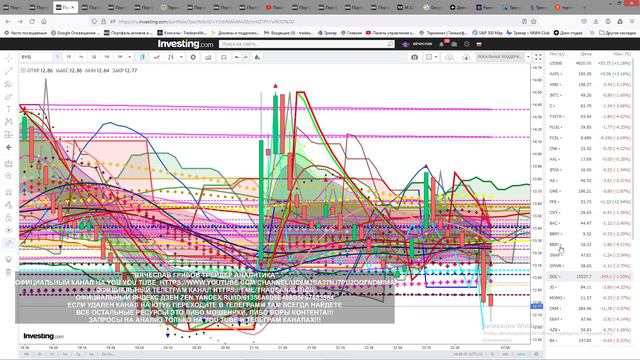The image size is (640, 360).
Task: Toggle the lock drawings icon
Action: pos(9,218)
